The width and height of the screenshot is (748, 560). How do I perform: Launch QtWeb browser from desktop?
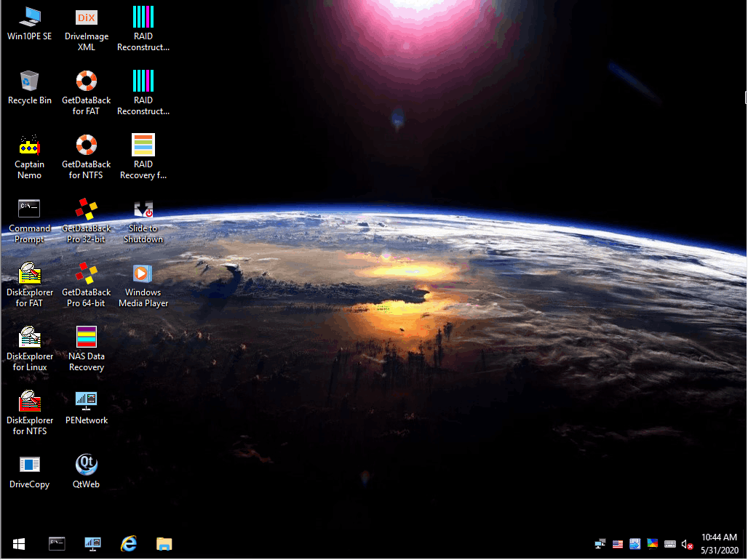click(x=87, y=465)
